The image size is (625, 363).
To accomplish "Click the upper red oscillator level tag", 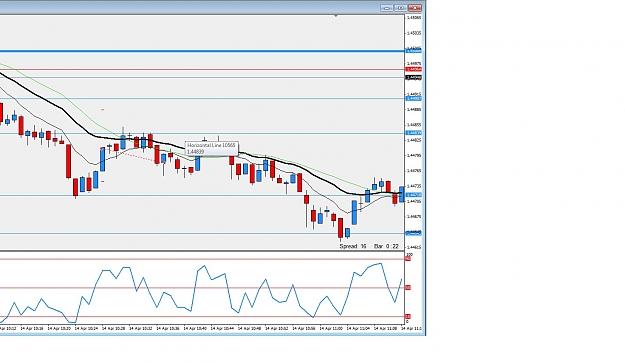I will (408, 259).
